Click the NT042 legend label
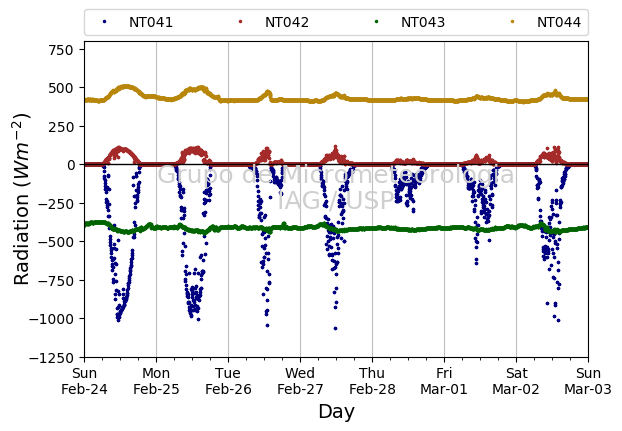Screen dimensions: 622x431 click(x=287, y=22)
